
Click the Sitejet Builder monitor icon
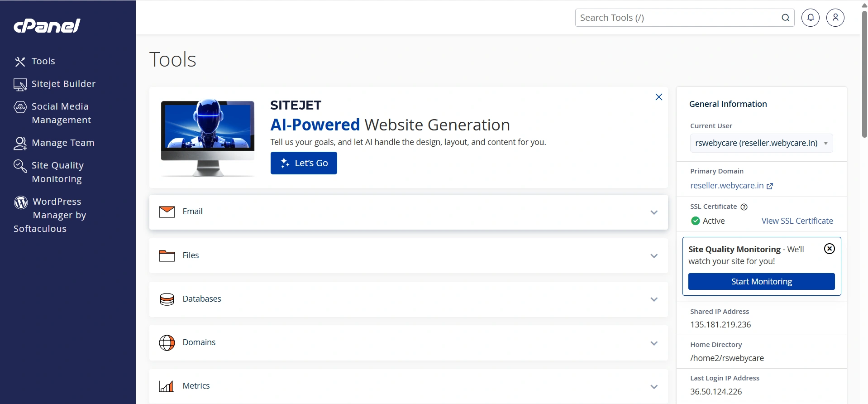pos(20,85)
